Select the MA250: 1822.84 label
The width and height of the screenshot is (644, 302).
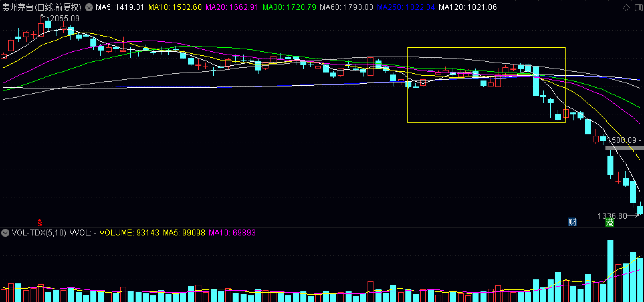pyautogui.click(x=406, y=7)
